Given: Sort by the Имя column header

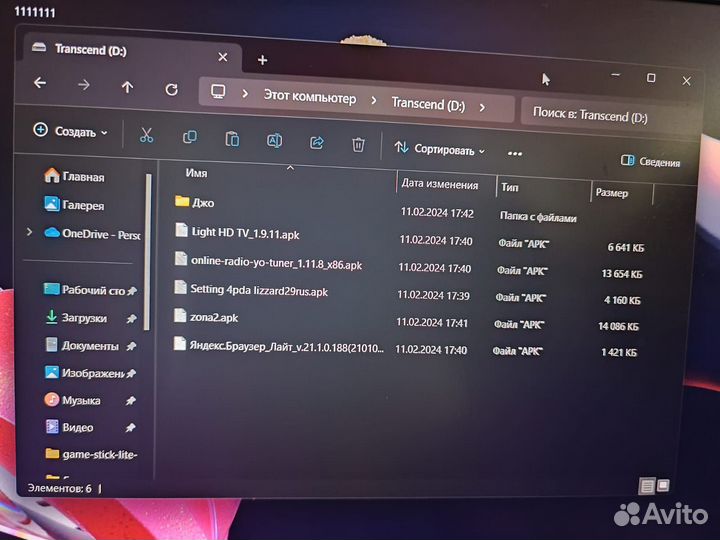Looking at the screenshot, I should pyautogui.click(x=197, y=173).
